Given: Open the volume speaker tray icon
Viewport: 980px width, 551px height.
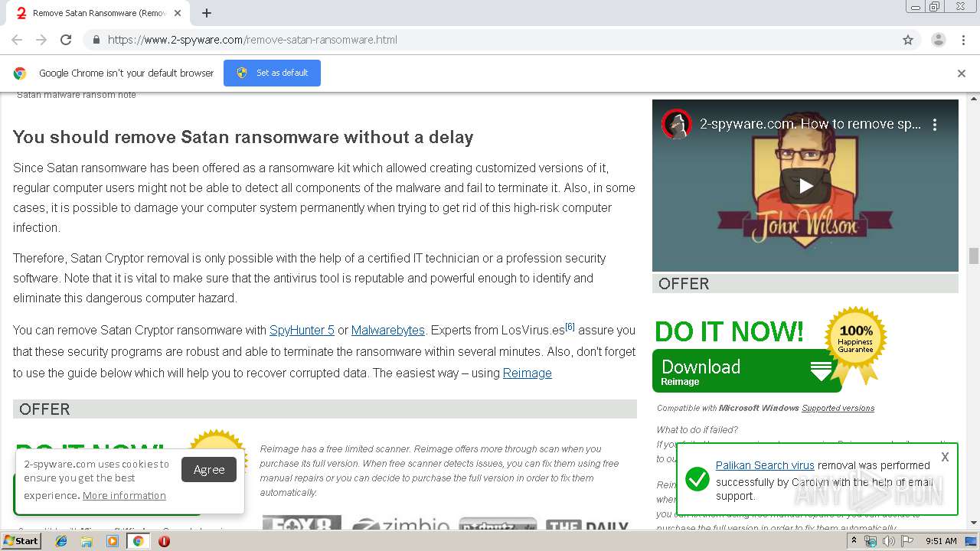Looking at the screenshot, I should 888,541.
